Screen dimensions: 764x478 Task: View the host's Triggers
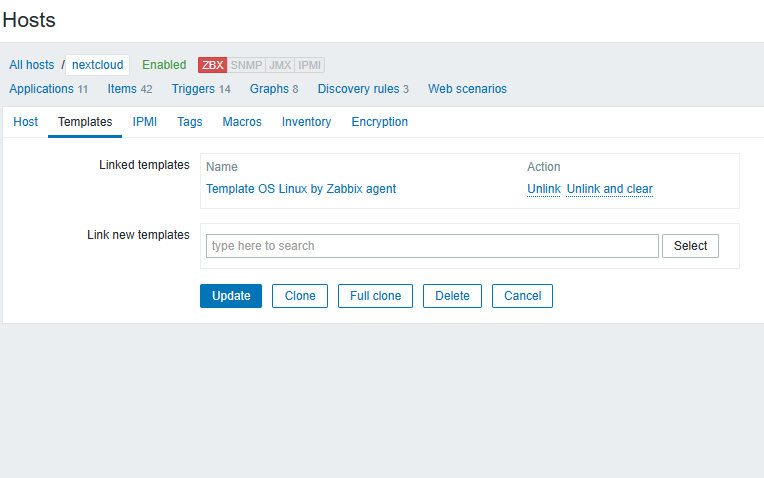click(193, 89)
